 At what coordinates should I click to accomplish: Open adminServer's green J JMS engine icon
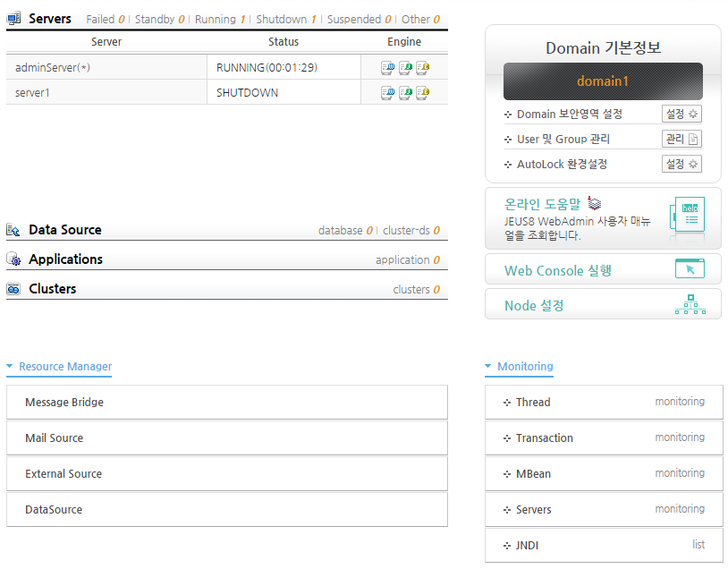coord(405,68)
